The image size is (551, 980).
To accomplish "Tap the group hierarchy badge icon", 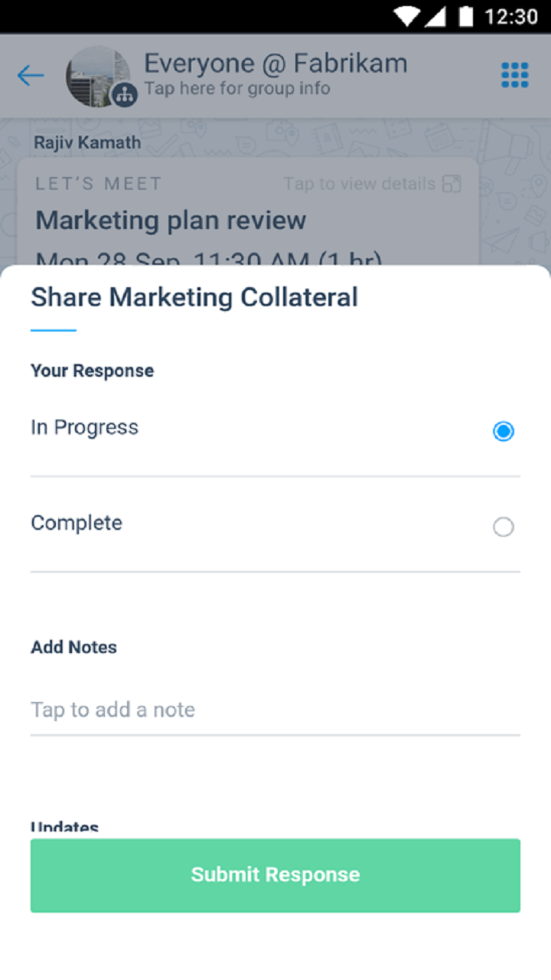I will tap(124, 95).
